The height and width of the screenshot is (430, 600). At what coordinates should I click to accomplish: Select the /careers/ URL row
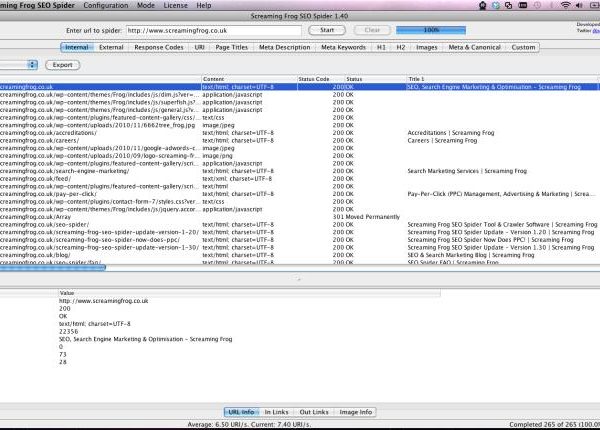[300, 140]
